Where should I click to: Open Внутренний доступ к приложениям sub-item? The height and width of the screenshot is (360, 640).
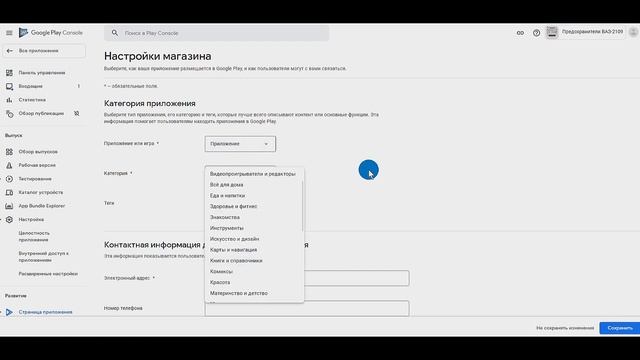(x=44, y=257)
